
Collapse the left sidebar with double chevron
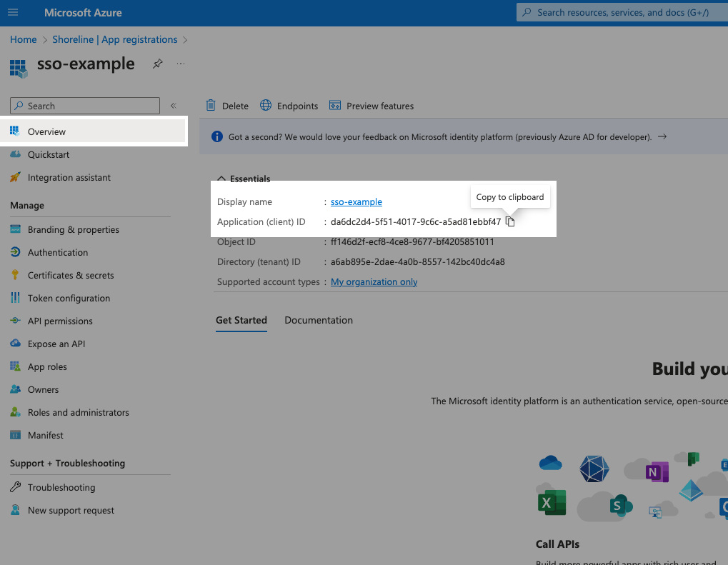point(173,106)
